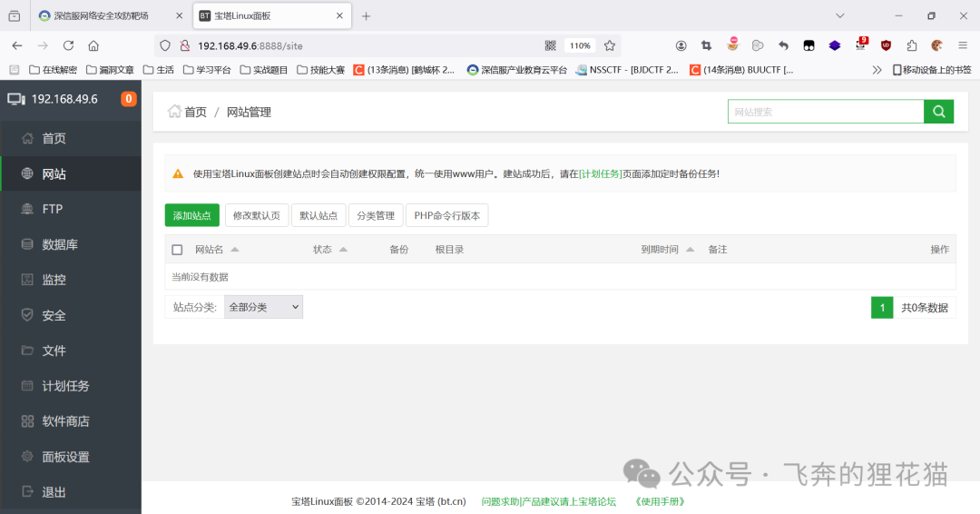Switch to the 深信服网络安全攻防靶场 tab
Viewport: 980px width, 514px height.
coord(102,16)
